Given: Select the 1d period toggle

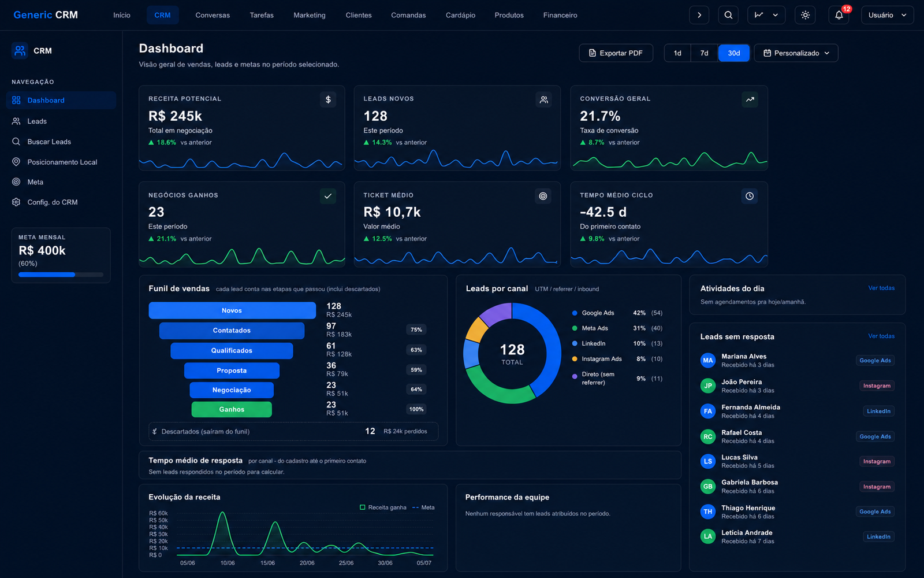Looking at the screenshot, I should (677, 53).
